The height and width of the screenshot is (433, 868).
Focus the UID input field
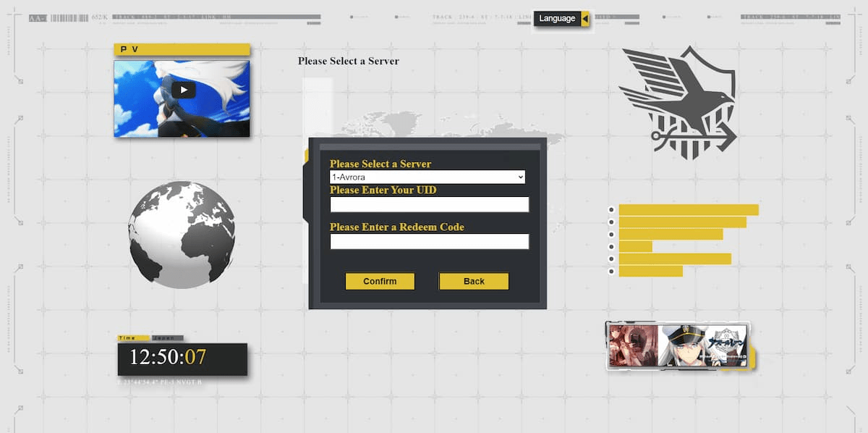pos(430,205)
